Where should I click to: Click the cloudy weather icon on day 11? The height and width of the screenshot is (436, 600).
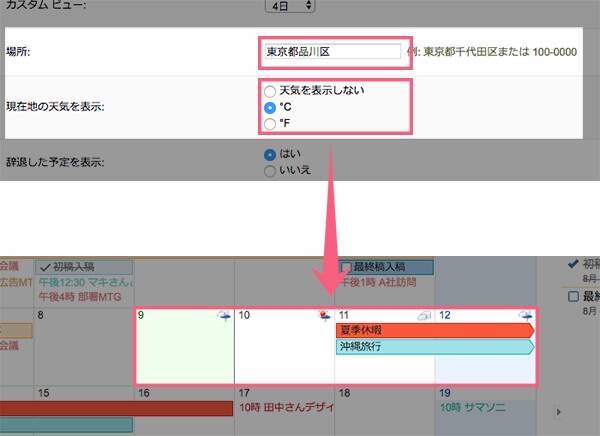[x=424, y=316]
